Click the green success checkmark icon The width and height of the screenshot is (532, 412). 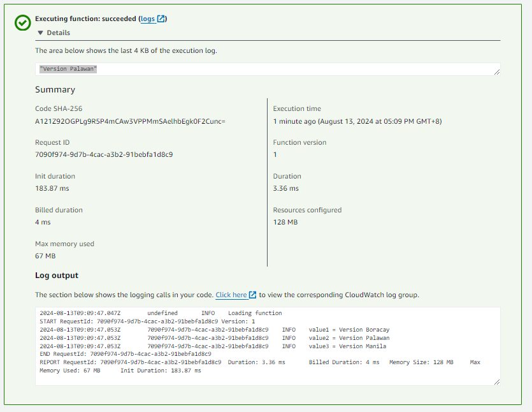(22, 22)
